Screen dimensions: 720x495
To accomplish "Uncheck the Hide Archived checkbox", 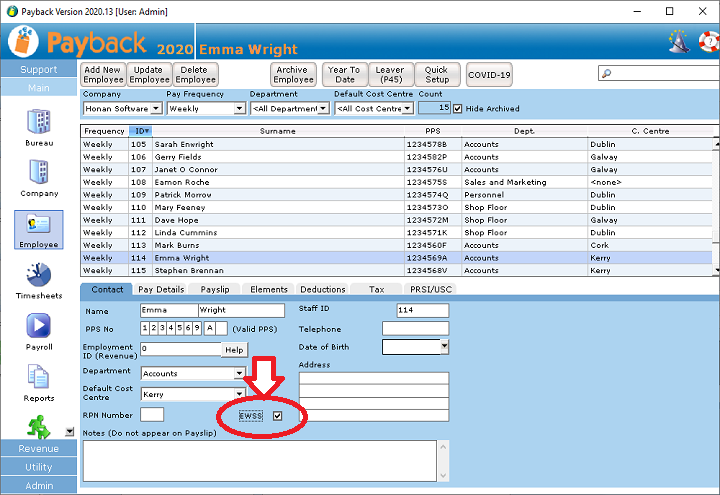I will pyautogui.click(x=458, y=108).
